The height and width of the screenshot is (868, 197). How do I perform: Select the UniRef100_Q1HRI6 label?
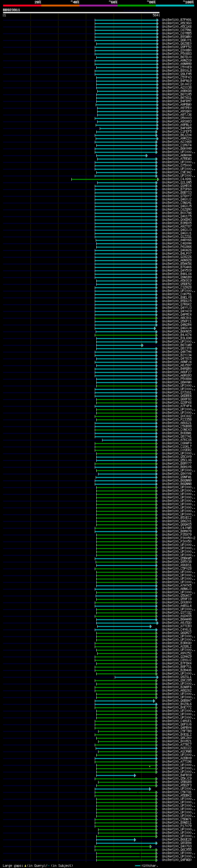coord(176,186)
